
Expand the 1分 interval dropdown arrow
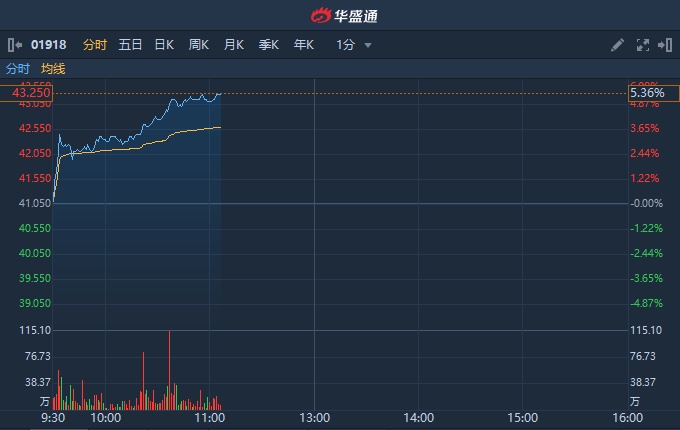(368, 45)
